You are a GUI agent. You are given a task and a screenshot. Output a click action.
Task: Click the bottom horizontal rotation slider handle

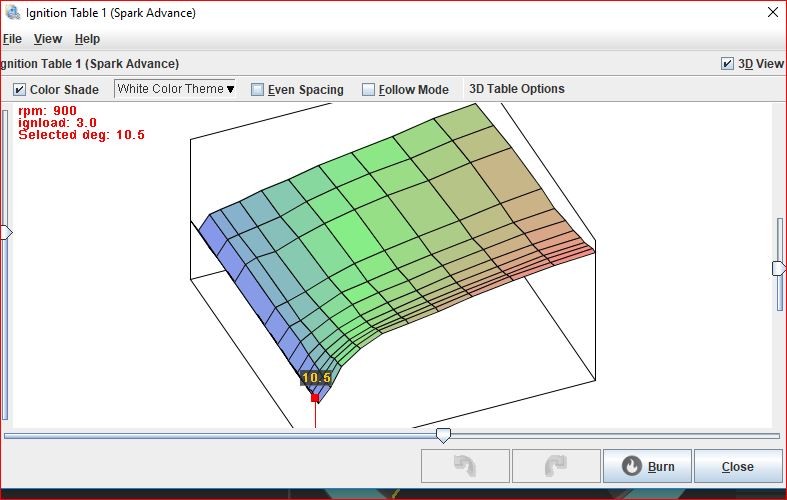tap(443, 435)
